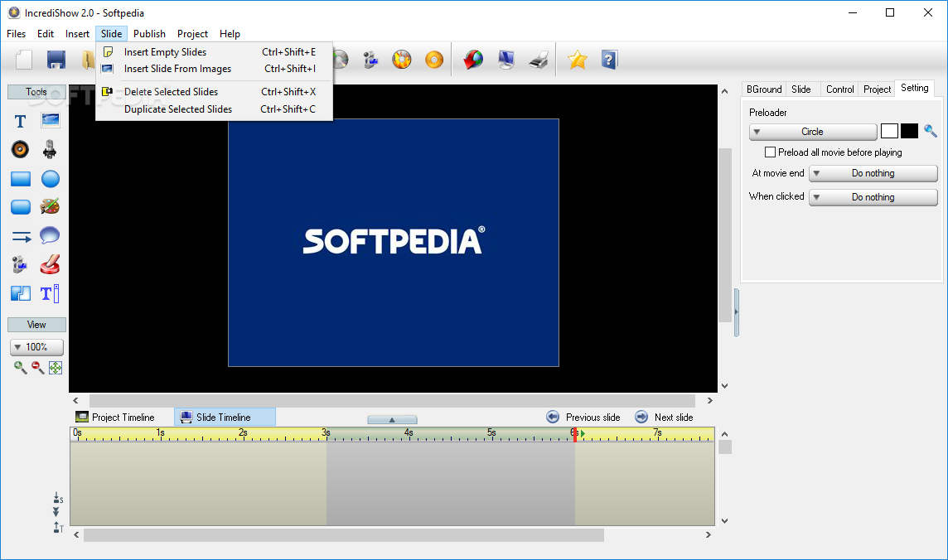Switch to the Control tab

[839, 89]
